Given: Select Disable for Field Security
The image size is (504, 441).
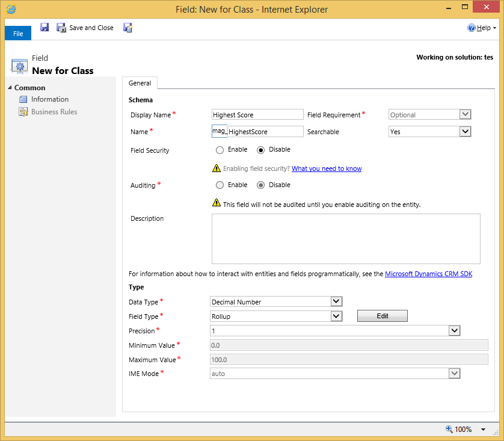Looking at the screenshot, I should 261,150.
